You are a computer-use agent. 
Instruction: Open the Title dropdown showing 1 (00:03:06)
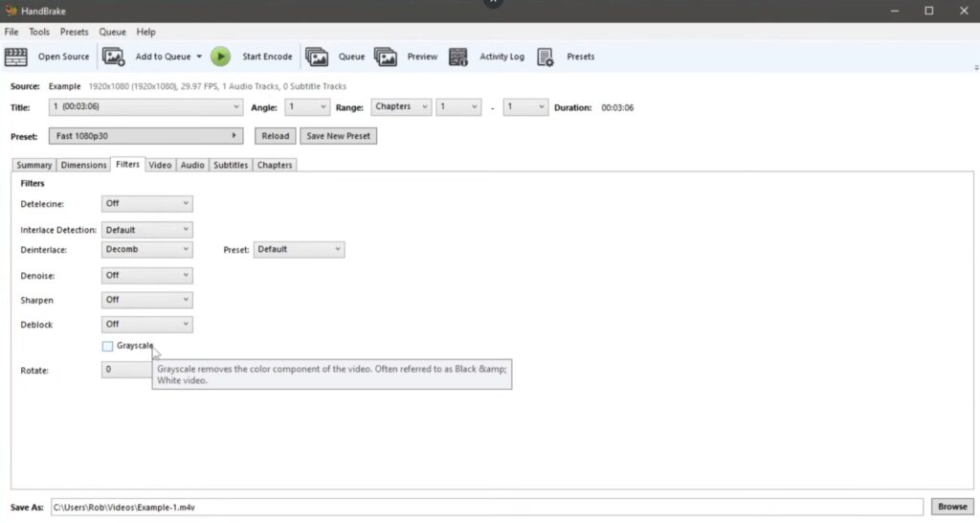coord(145,107)
